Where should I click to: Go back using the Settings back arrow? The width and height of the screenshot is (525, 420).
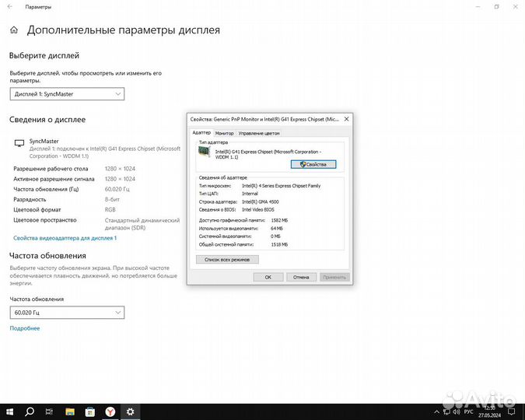point(9,7)
